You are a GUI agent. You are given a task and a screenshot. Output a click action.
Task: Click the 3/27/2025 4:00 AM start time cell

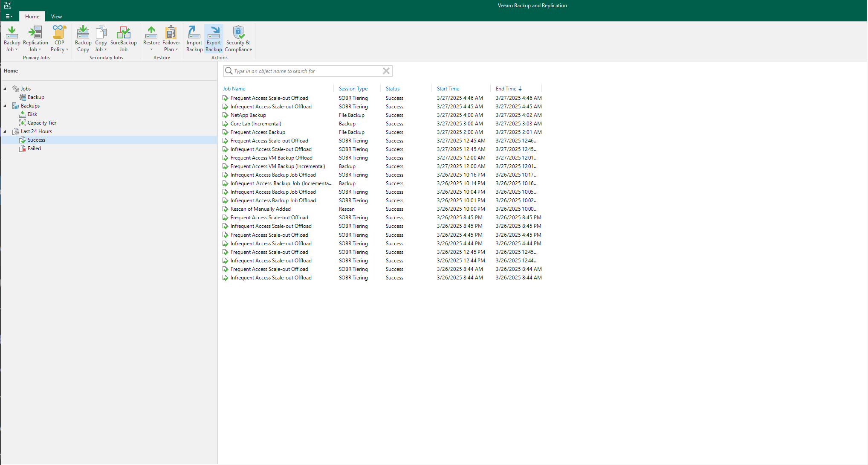point(460,115)
